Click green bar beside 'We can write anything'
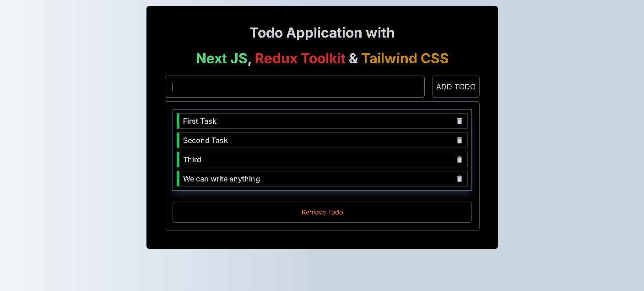 (178, 179)
